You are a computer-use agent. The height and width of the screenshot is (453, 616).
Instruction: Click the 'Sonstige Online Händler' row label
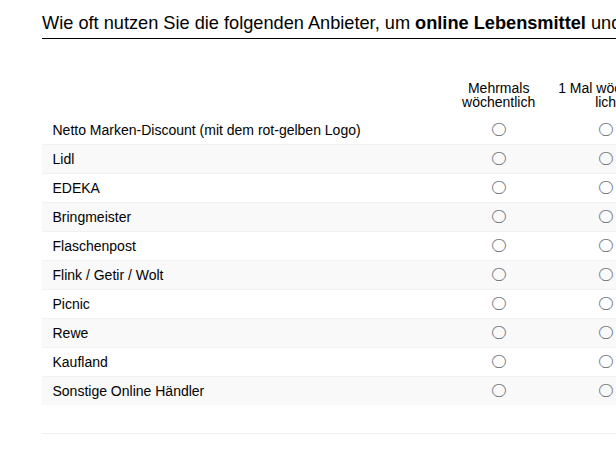[128, 391]
